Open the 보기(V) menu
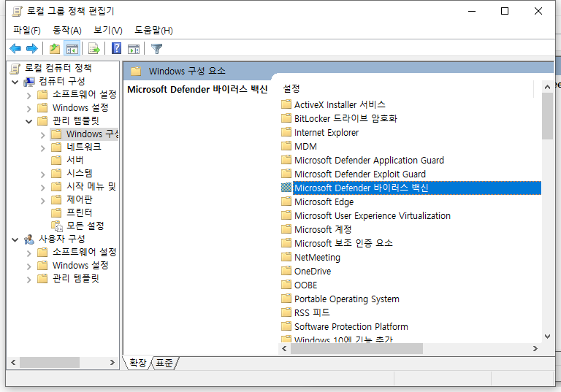This screenshot has height=392, width=561. (x=107, y=30)
